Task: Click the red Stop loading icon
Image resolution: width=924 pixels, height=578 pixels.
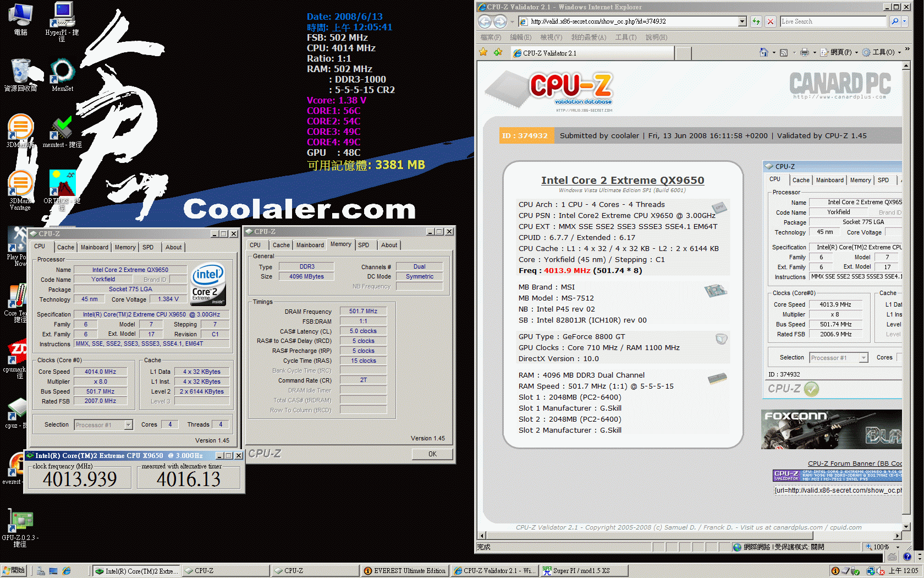Action: click(x=771, y=21)
